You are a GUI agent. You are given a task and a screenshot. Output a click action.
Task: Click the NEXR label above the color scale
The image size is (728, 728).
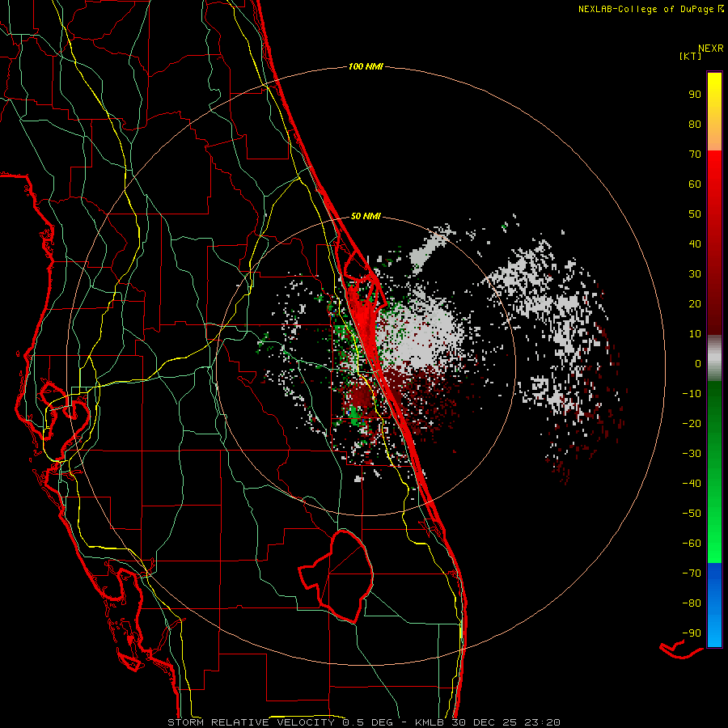pyautogui.click(x=710, y=49)
